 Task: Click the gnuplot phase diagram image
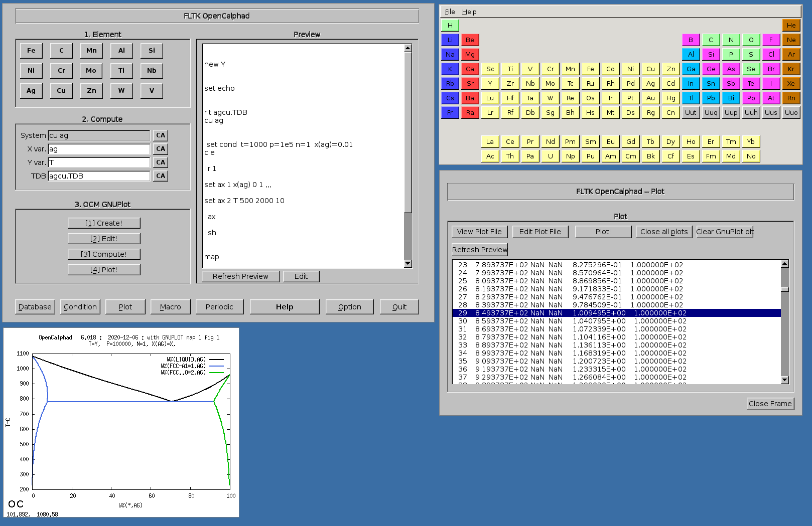121,422
